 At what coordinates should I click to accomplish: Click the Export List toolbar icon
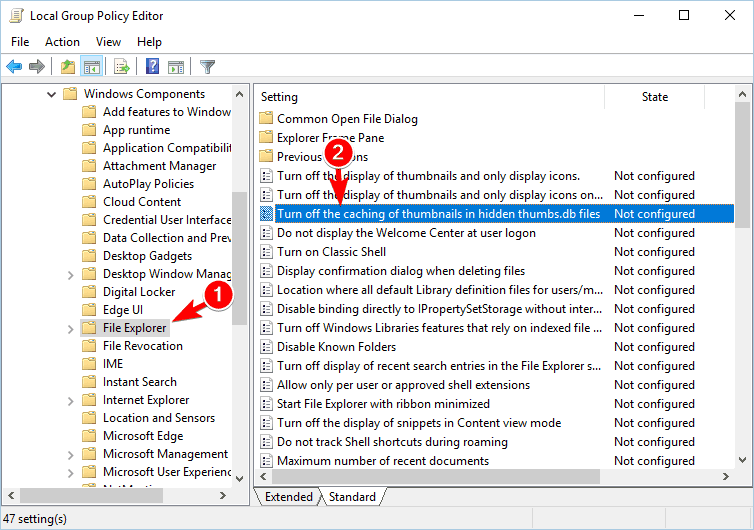pos(122,66)
